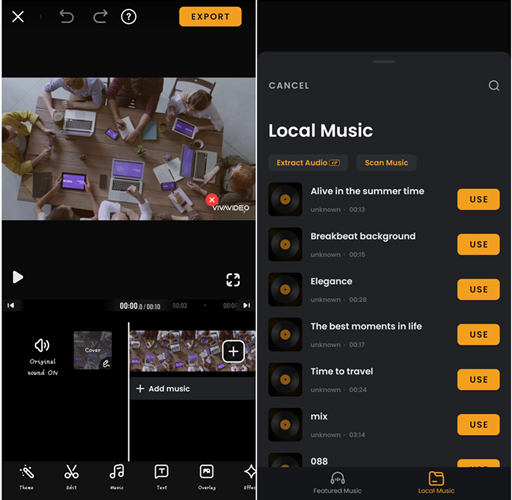Preview Time to travel disc
The width and height of the screenshot is (512, 500).
285,379
